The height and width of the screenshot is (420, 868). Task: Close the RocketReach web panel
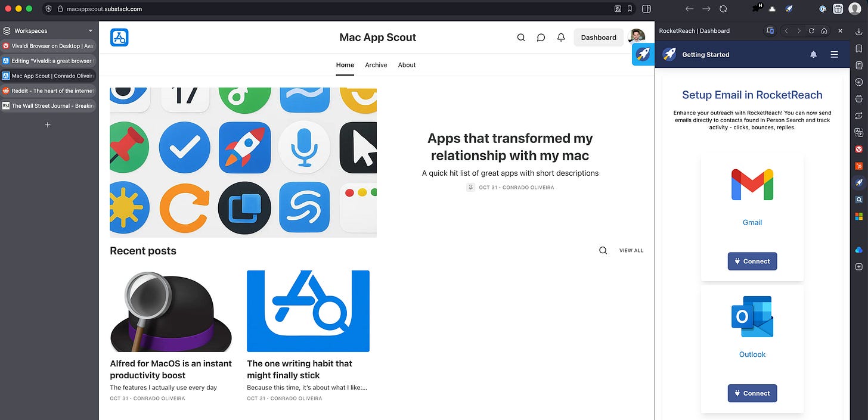point(841,30)
